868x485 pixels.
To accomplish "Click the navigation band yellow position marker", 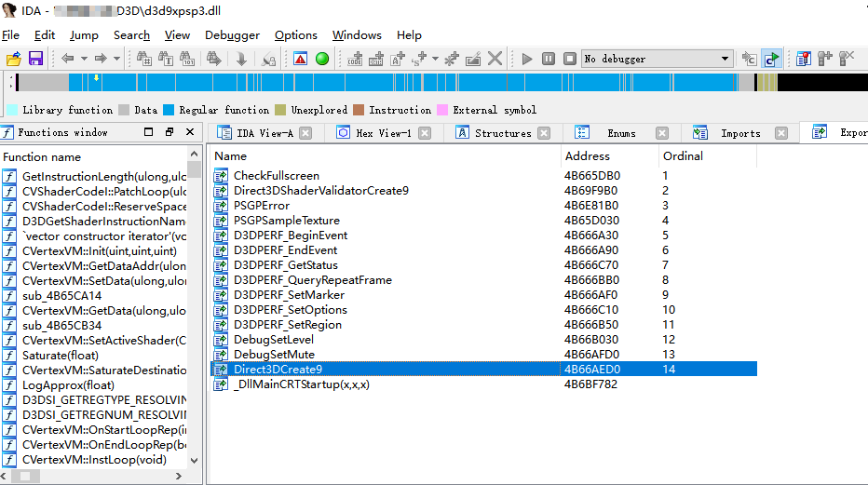I will (96, 78).
